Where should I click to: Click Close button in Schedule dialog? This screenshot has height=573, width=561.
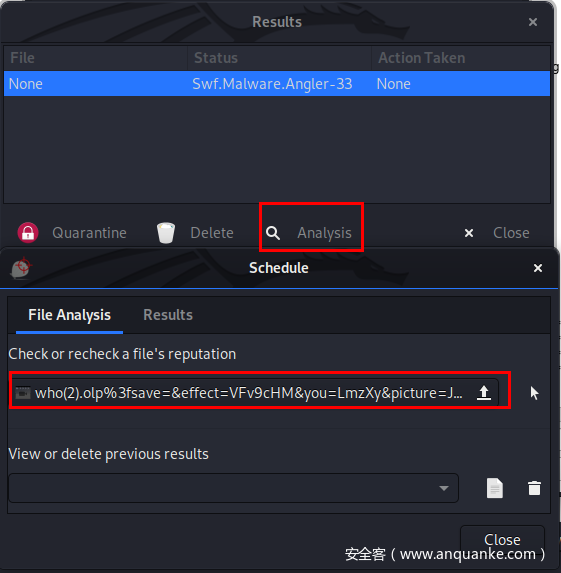(x=502, y=540)
